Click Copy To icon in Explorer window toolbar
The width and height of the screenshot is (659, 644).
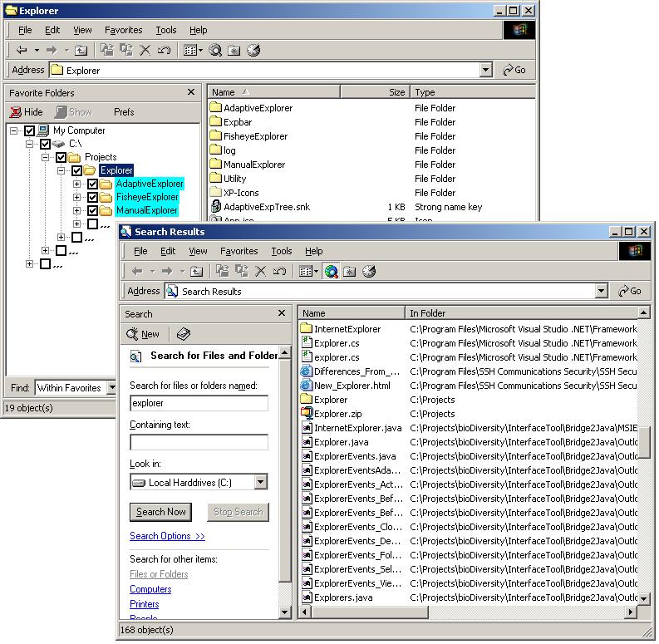coord(126,50)
